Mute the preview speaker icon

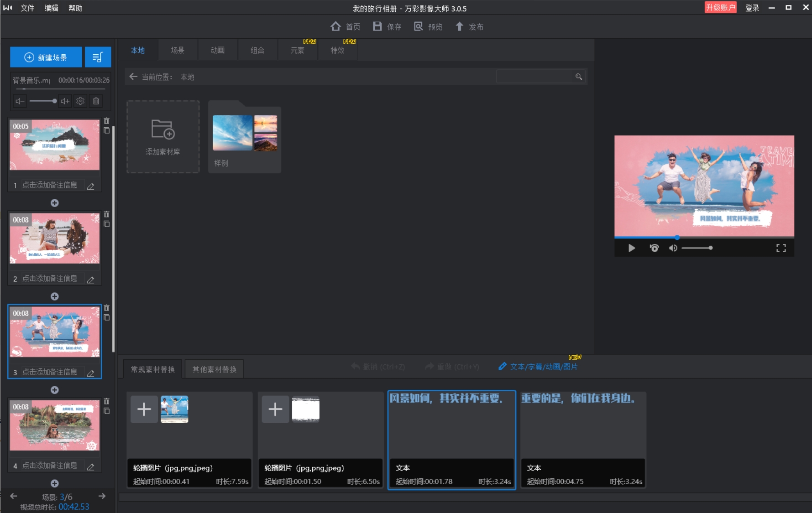click(x=673, y=248)
